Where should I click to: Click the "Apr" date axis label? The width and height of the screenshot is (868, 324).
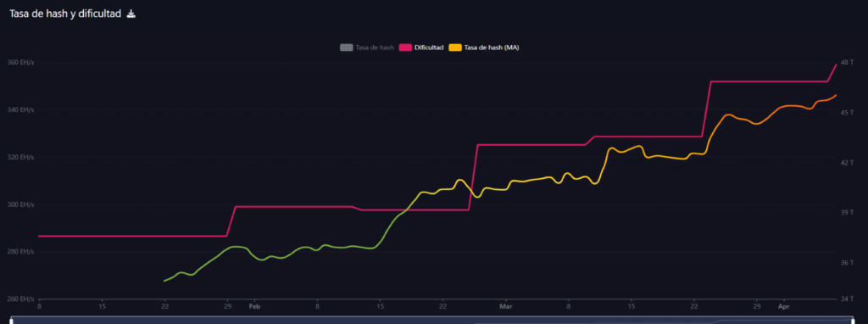784,305
